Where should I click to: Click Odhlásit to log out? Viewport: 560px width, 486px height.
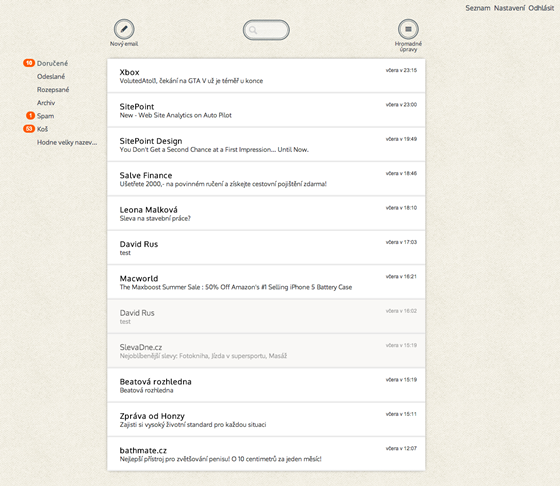coord(541,8)
